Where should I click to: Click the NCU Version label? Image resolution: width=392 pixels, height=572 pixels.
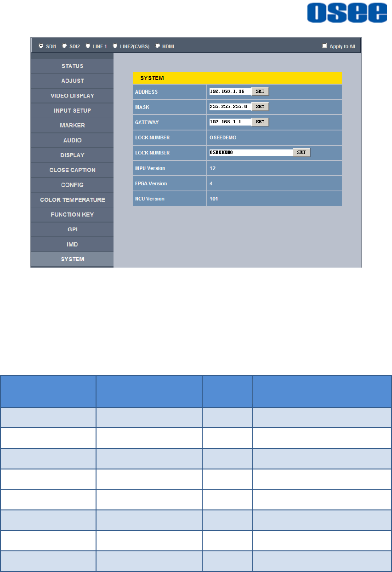pos(149,199)
